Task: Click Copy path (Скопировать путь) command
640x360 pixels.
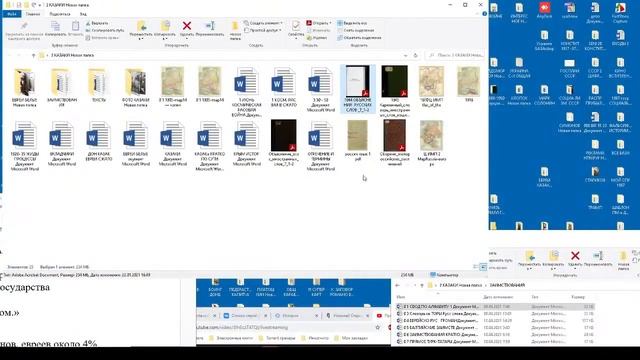Action: (104, 30)
